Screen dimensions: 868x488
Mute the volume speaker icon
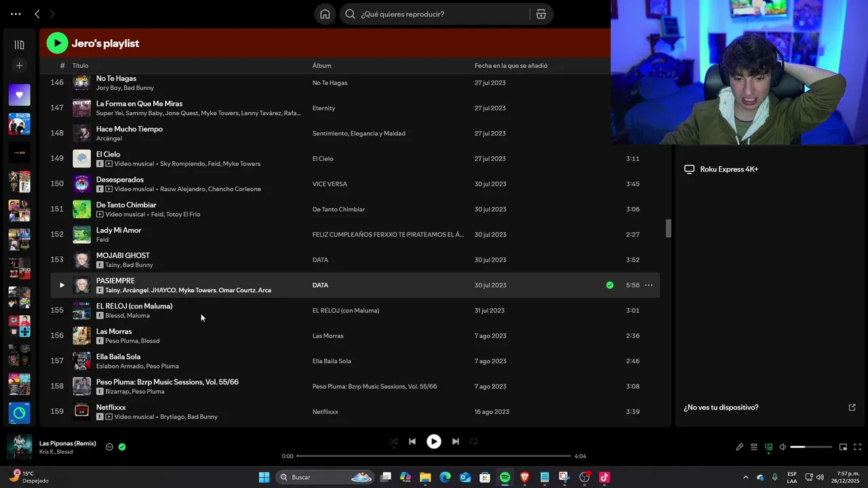[783, 447]
